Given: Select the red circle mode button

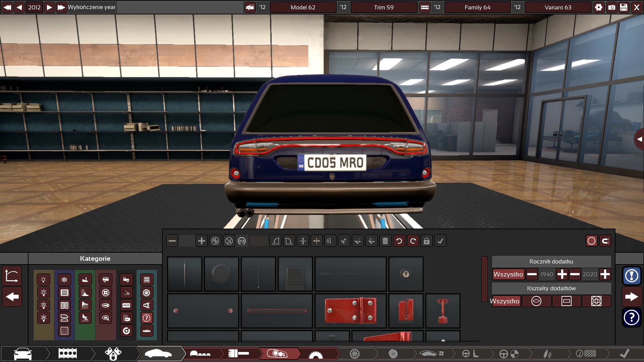Looking at the screenshot, I should (591, 241).
